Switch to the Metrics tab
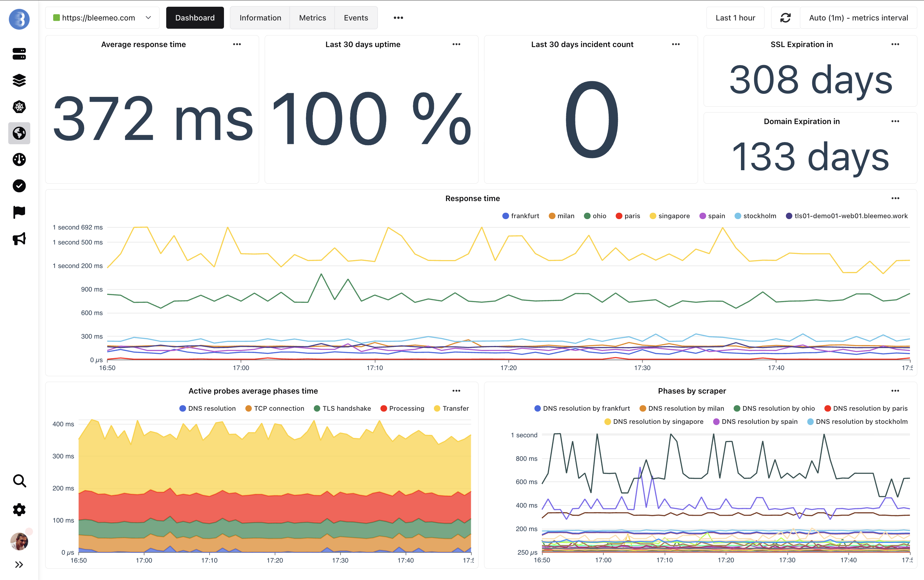 coord(312,18)
